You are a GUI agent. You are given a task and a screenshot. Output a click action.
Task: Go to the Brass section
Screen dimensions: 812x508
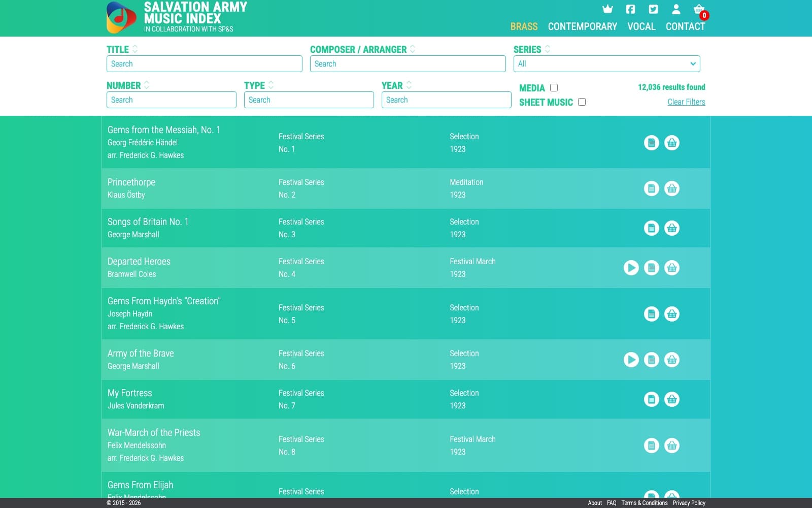coord(524,26)
